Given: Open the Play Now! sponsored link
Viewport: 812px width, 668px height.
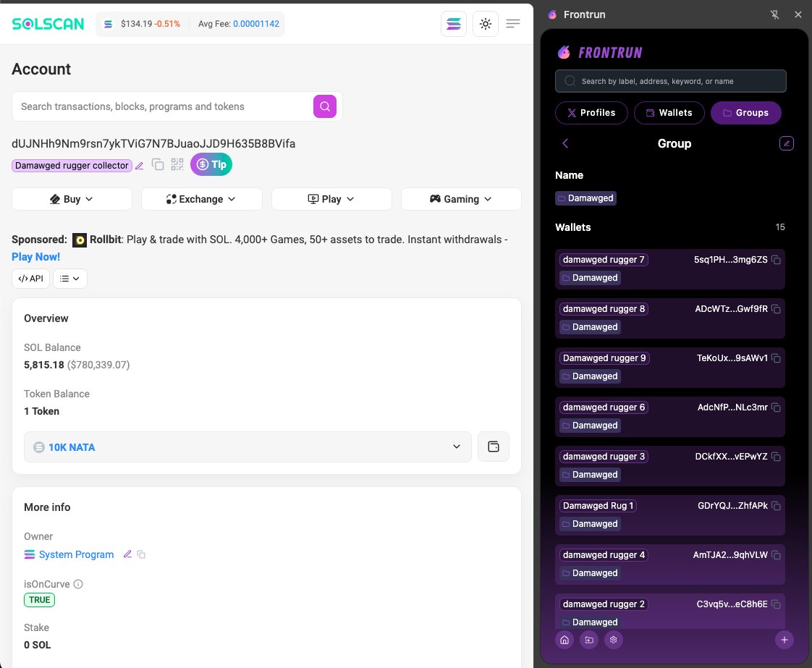Looking at the screenshot, I should click(x=35, y=257).
